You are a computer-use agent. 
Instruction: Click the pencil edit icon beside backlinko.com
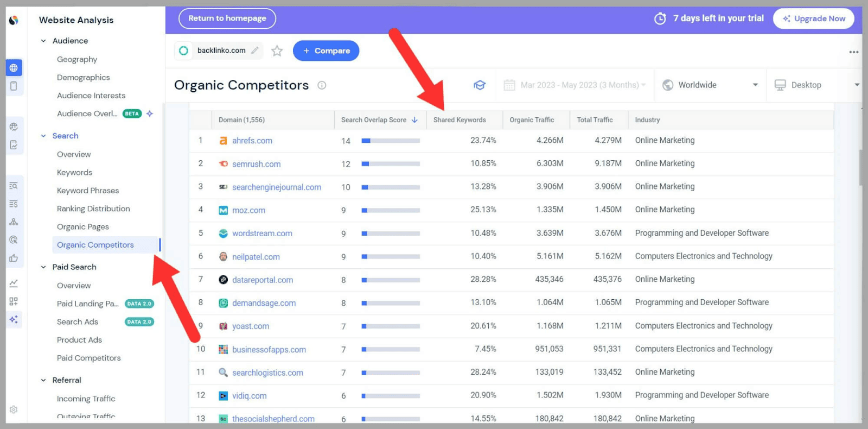254,51
